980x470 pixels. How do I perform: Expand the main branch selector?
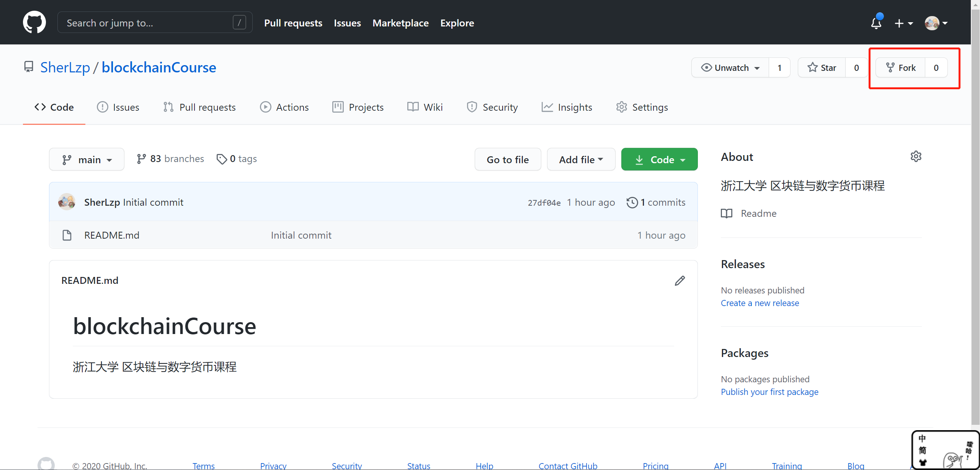87,159
